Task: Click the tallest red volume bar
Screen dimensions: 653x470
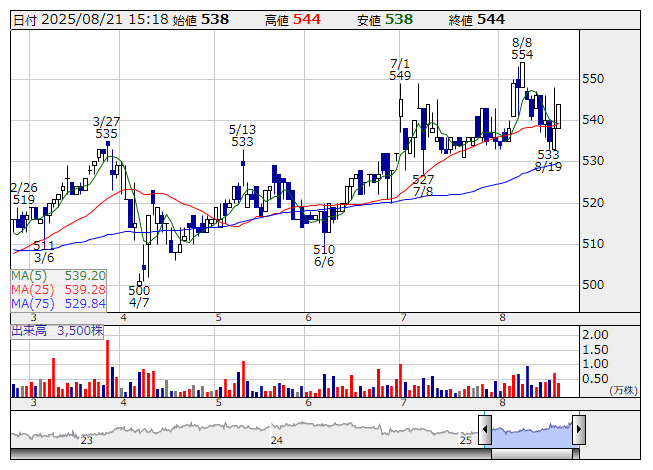Action: (x=107, y=368)
